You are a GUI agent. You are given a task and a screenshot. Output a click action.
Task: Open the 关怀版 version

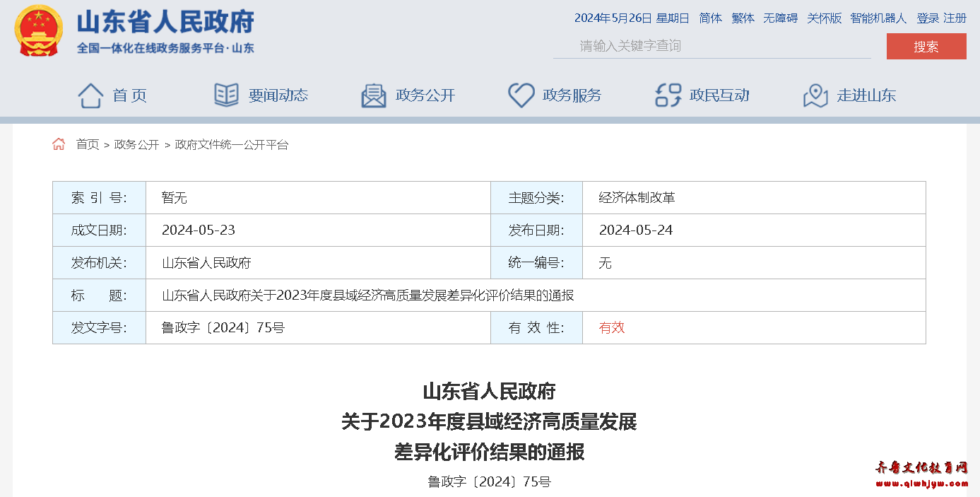pos(825,18)
